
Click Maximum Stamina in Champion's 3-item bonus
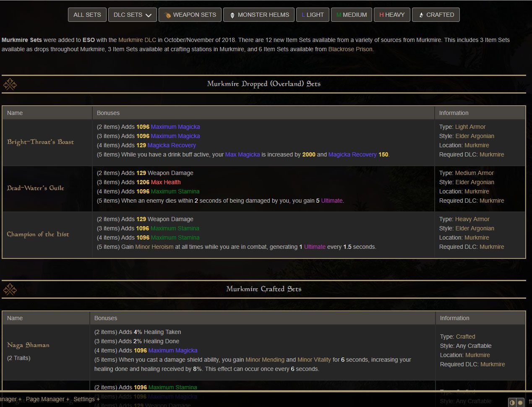tap(175, 228)
